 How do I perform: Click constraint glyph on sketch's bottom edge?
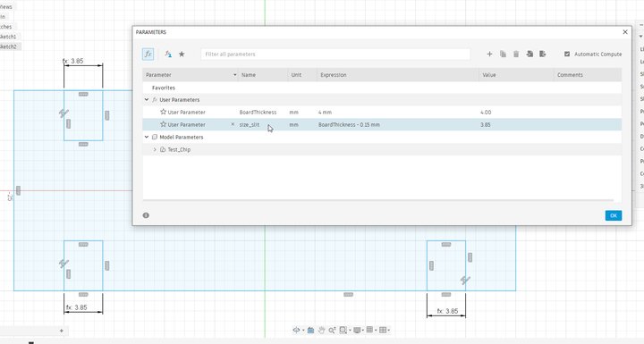[x=348, y=294]
